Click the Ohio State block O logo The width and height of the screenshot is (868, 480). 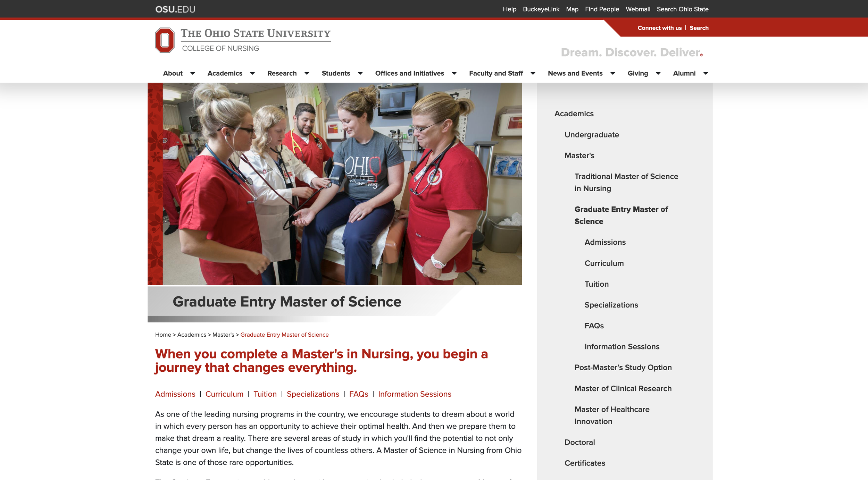pos(165,40)
